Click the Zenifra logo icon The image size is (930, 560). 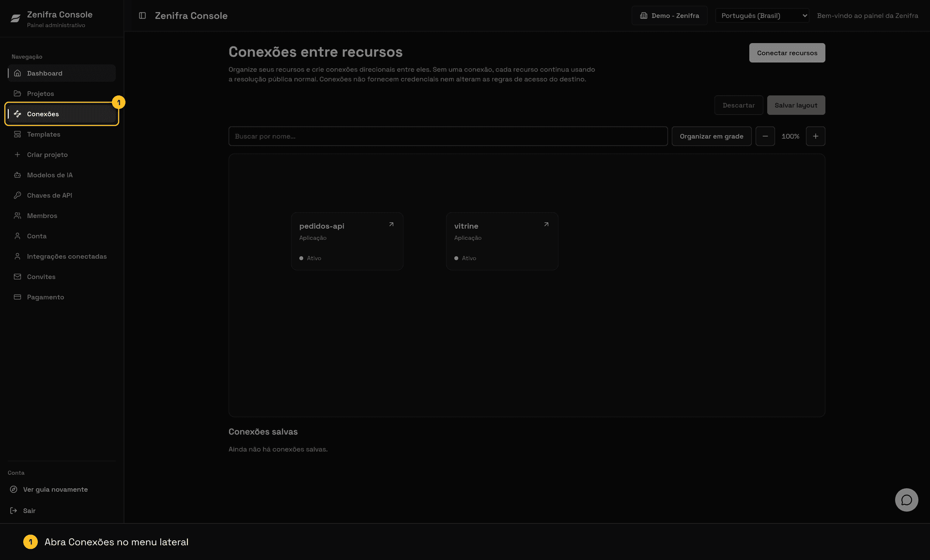tap(15, 18)
